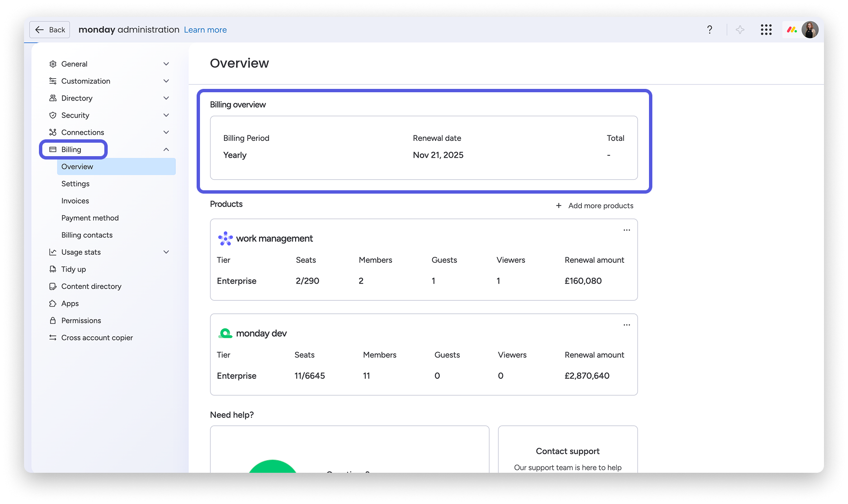Click the Tidy up icon

click(53, 269)
